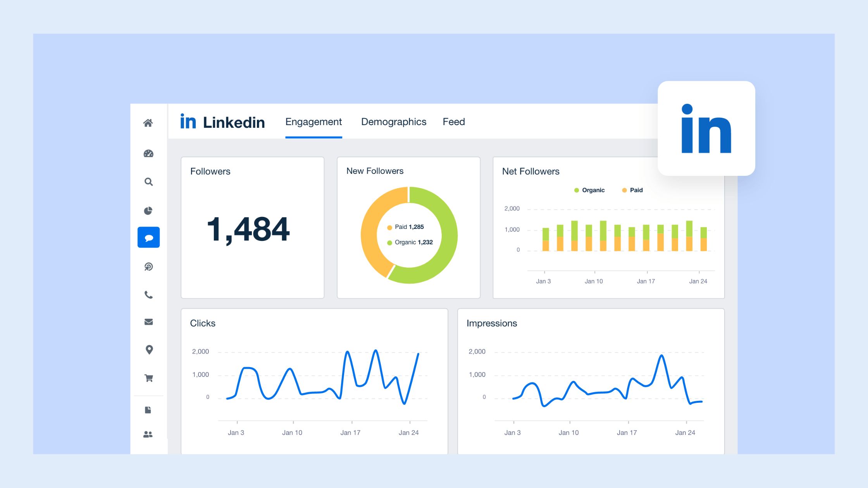The width and height of the screenshot is (868, 488).
Task: Click the Clicks chart title
Action: tap(203, 323)
